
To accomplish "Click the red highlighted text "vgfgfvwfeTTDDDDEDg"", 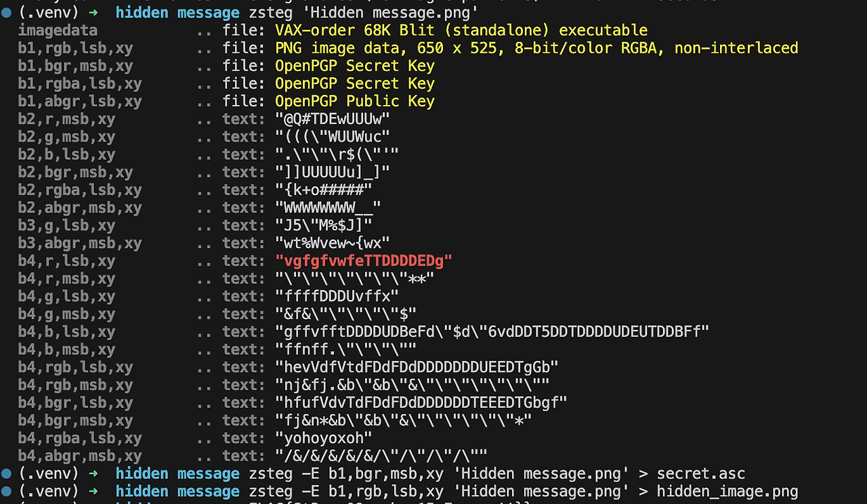I will [x=364, y=261].
